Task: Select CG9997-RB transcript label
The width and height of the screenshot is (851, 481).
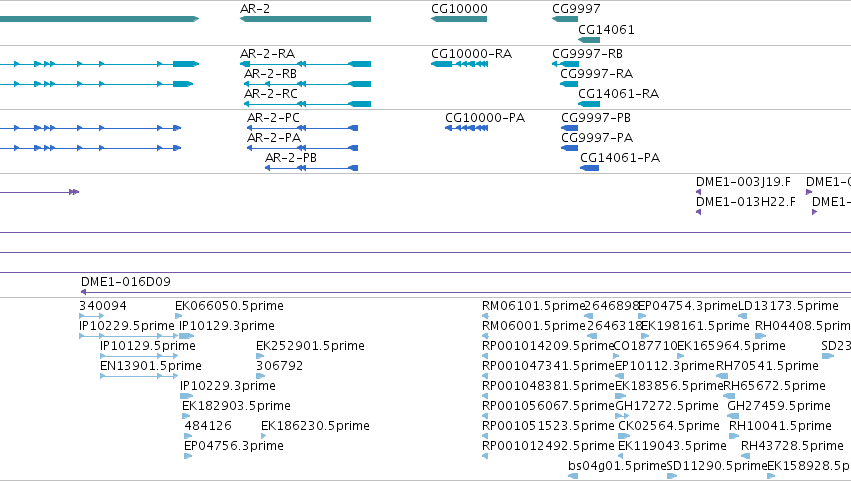Action: [x=587, y=54]
